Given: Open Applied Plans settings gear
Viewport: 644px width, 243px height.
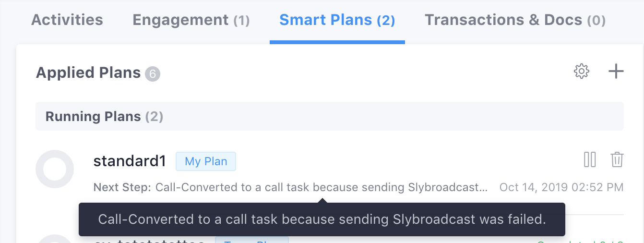Looking at the screenshot, I should coord(581,72).
